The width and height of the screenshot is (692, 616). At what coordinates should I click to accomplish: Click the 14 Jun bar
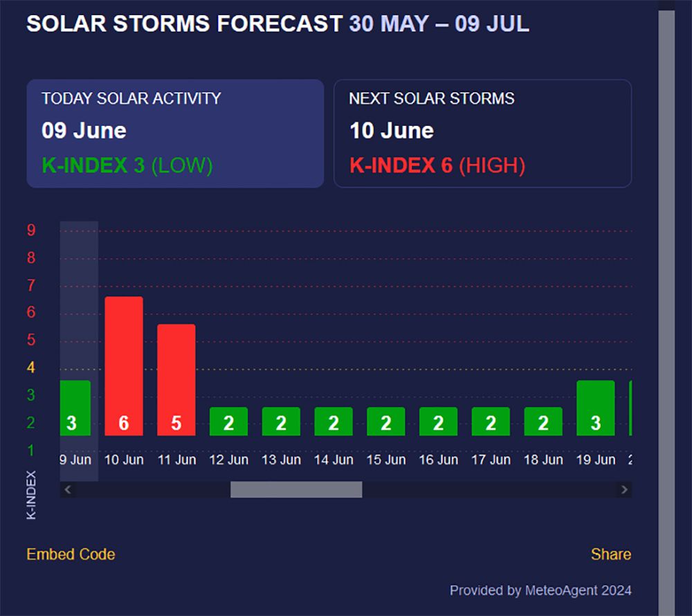334,422
